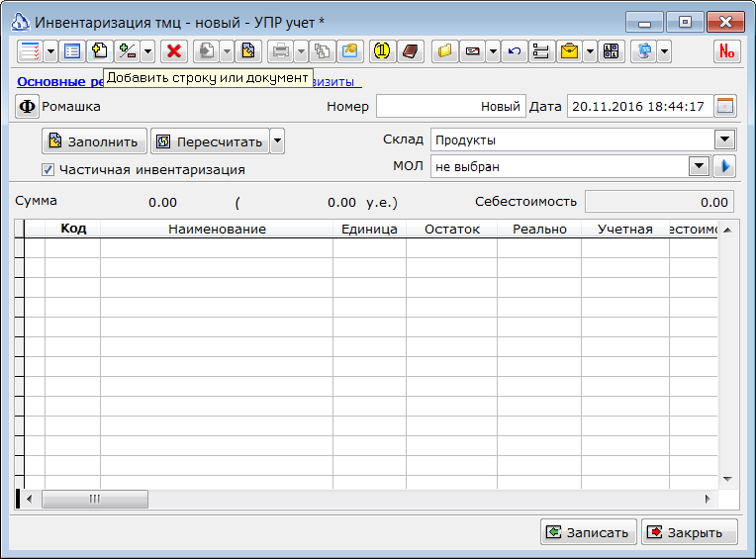Toggle the Частичная инвентаризация checkbox
Screen dimensions: 756x559
[x=47, y=169]
